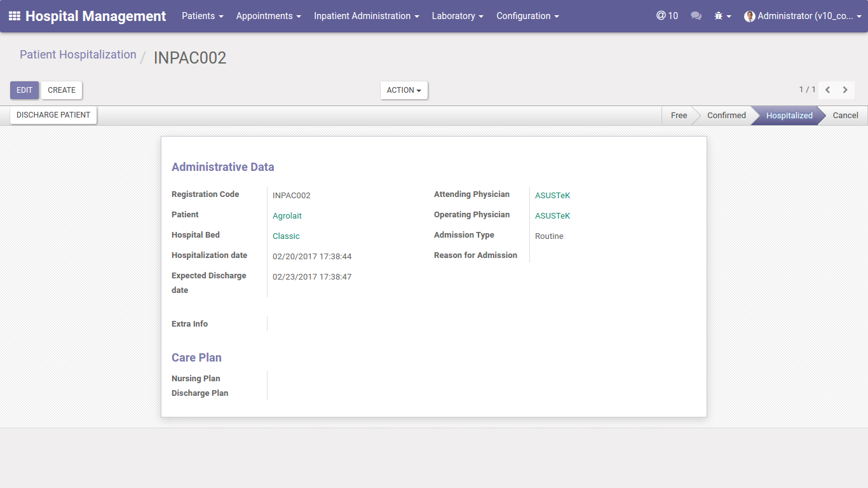
Task: Click expected discharge date 02/23/2017 17:38:47
Action: pyautogui.click(x=312, y=277)
